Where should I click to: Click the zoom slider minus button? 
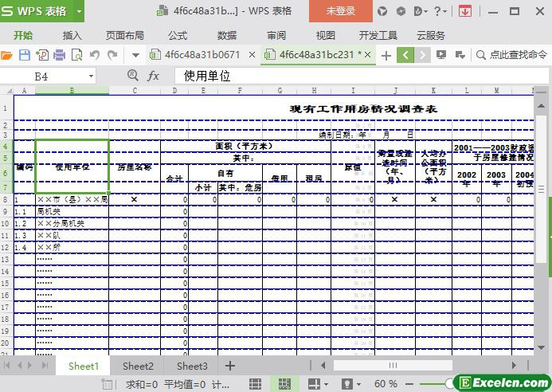407,384
